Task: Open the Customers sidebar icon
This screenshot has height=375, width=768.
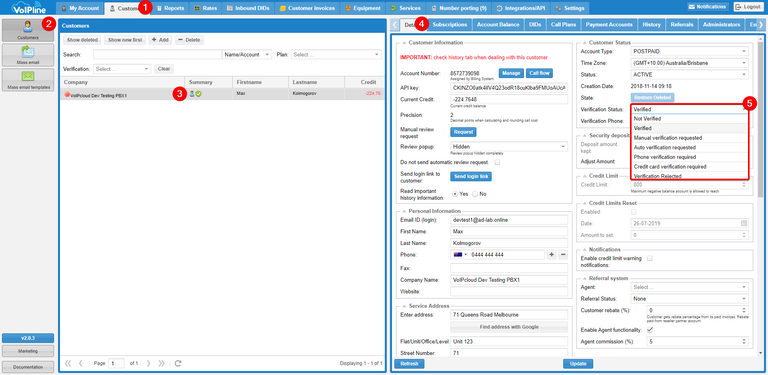Action: (28, 30)
